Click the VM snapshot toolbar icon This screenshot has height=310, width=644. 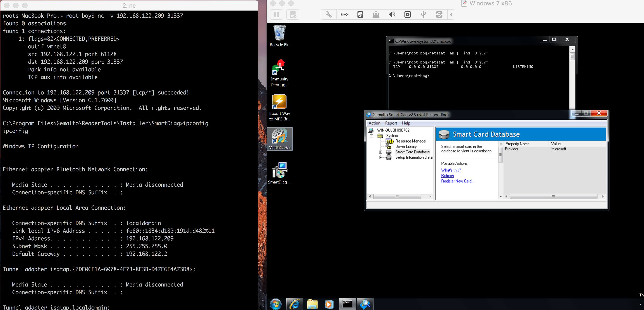(x=293, y=14)
